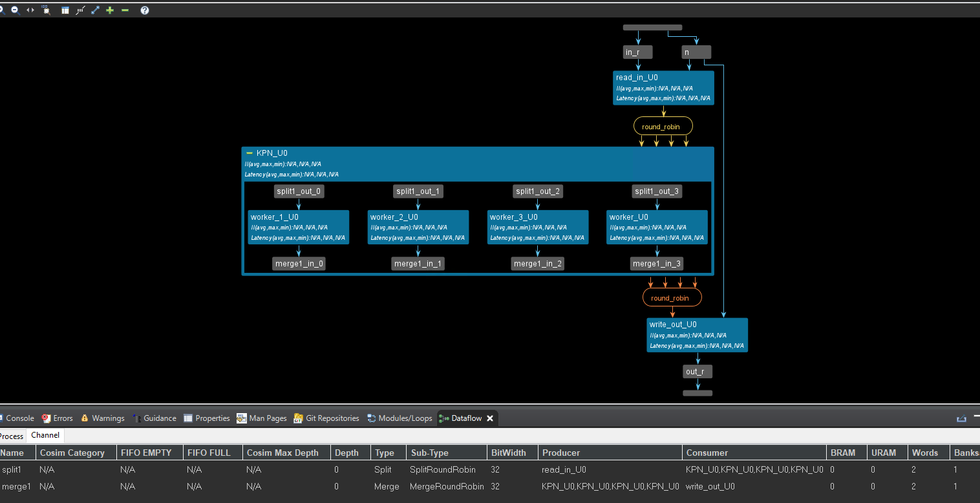980x503 pixels.
Task: Click the dashed diagonal line toolbar icon
Action: point(80,10)
